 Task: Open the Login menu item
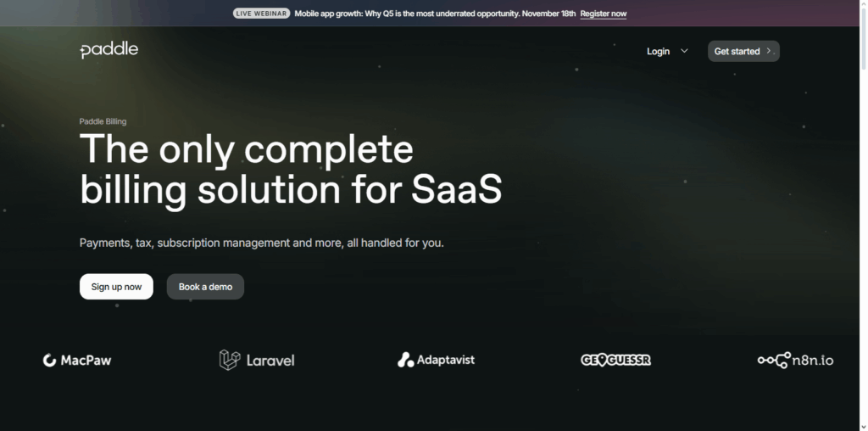point(658,51)
